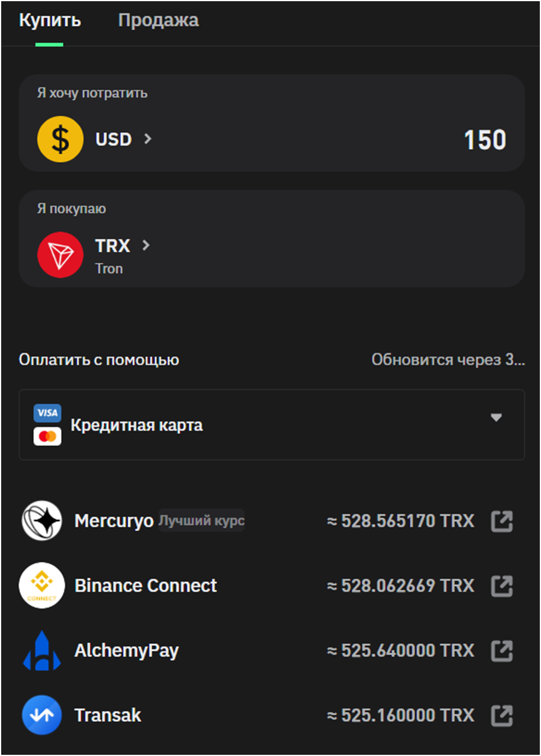
Task: Click the Transak arrows logo
Action: pos(41,715)
